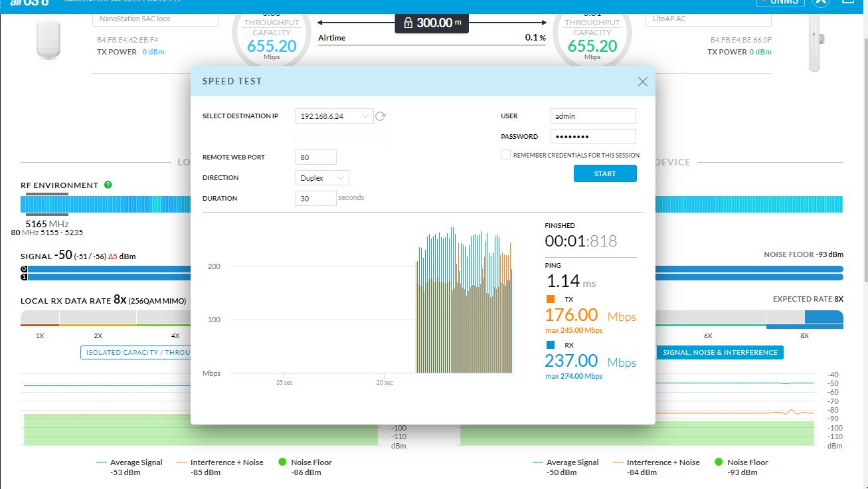Click the link distance lock icon

(408, 23)
